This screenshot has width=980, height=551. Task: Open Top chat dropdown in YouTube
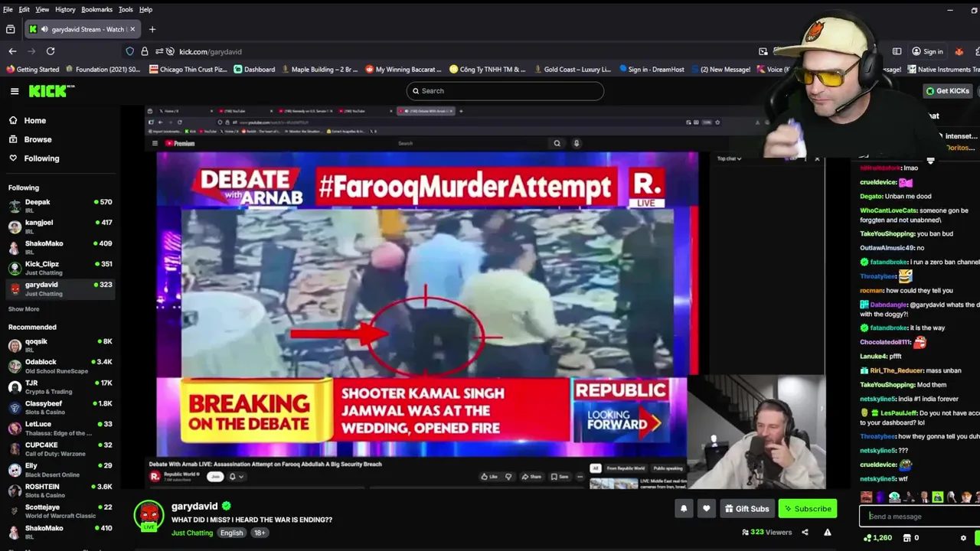(729, 158)
